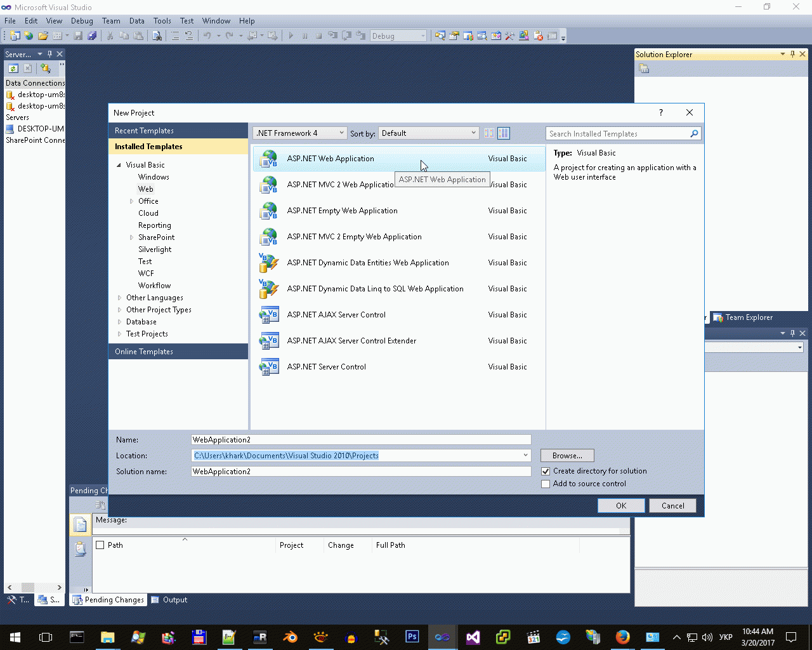The width and height of the screenshot is (812, 650).
Task: Click the Server Explorer horizontal scrollbar
Action: pyautogui.click(x=34, y=587)
